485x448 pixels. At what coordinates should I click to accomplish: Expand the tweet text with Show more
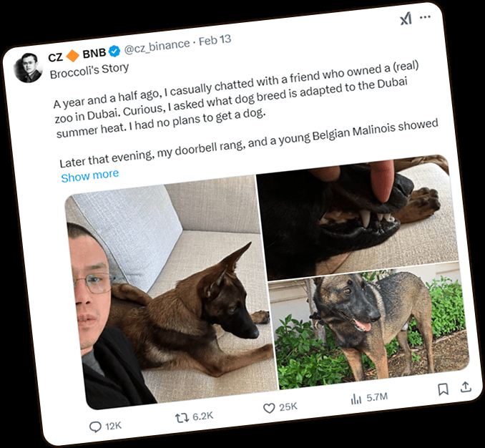click(89, 175)
